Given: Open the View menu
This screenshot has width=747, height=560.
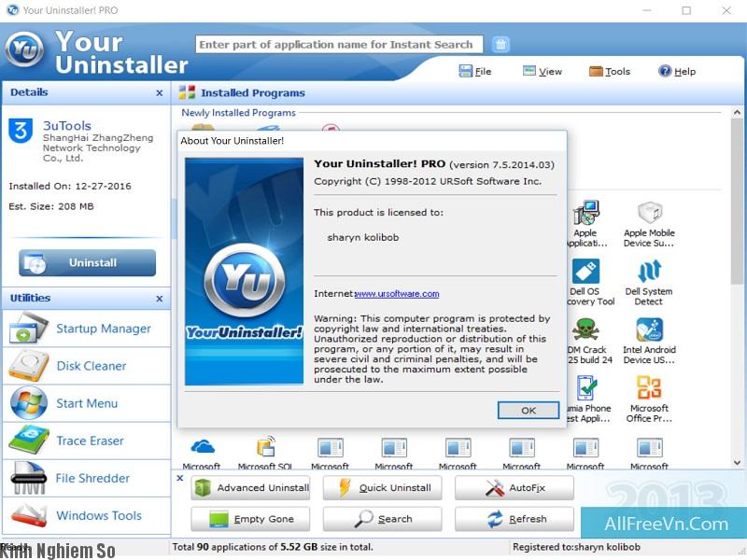Looking at the screenshot, I should (543, 72).
